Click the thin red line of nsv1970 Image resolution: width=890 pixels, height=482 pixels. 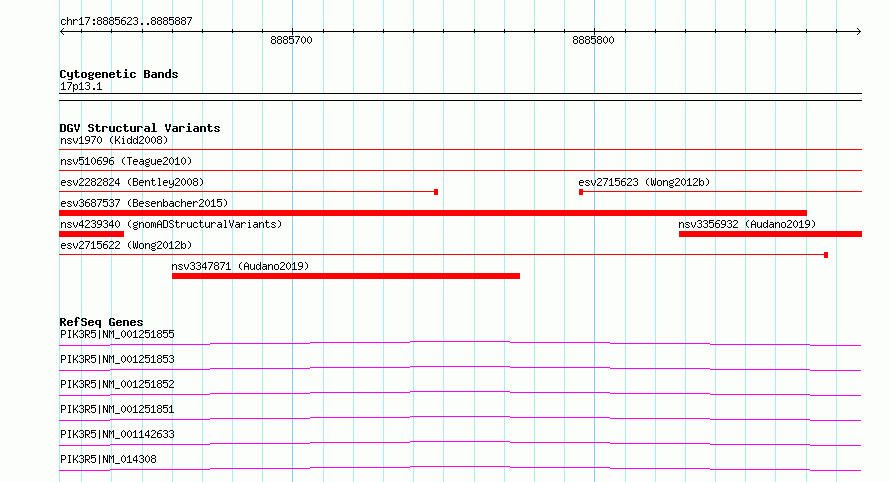tap(460, 150)
